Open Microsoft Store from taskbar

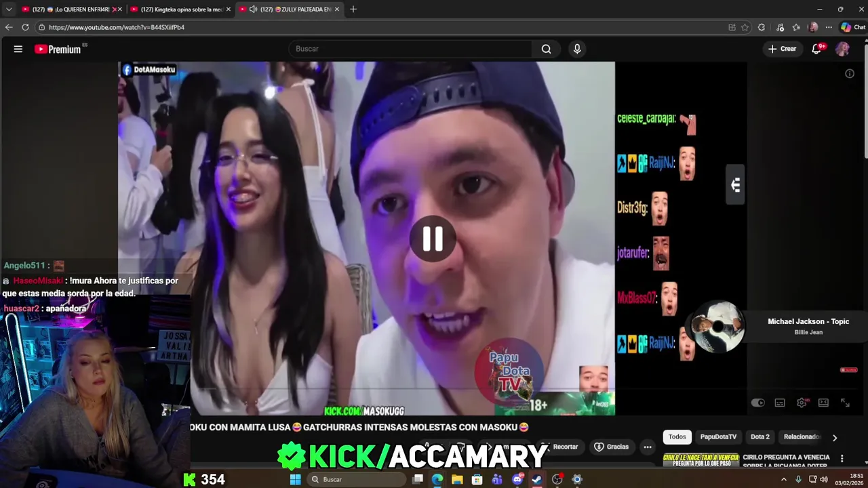coord(477,479)
